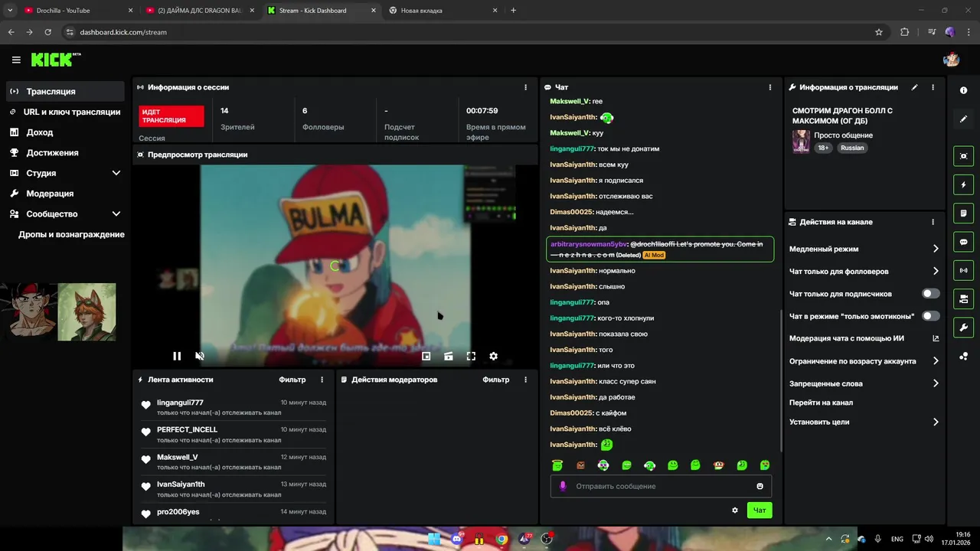Viewport: 980px width, 551px height.
Task: Toggle subscribers-only chat switch
Action: pyautogui.click(x=931, y=294)
